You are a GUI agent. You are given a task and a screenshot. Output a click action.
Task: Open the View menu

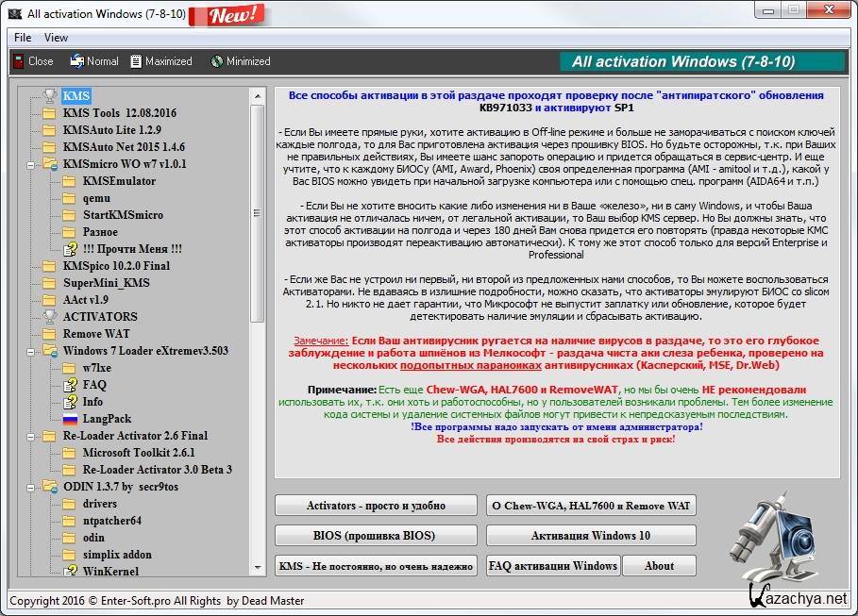point(57,38)
